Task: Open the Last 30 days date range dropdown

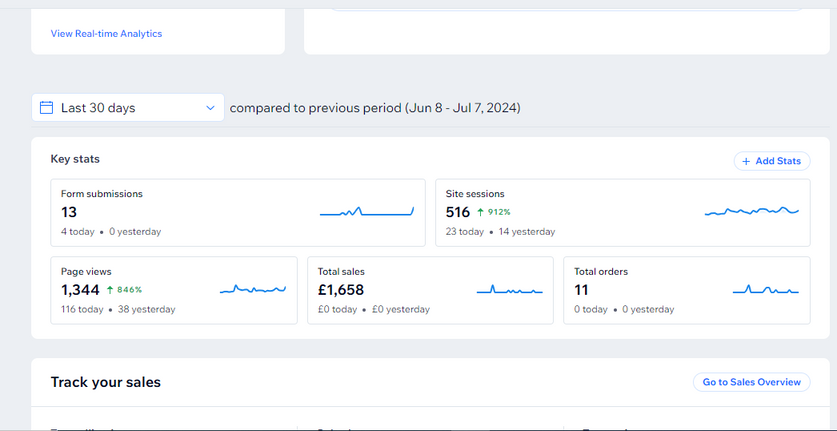Action: pos(128,107)
